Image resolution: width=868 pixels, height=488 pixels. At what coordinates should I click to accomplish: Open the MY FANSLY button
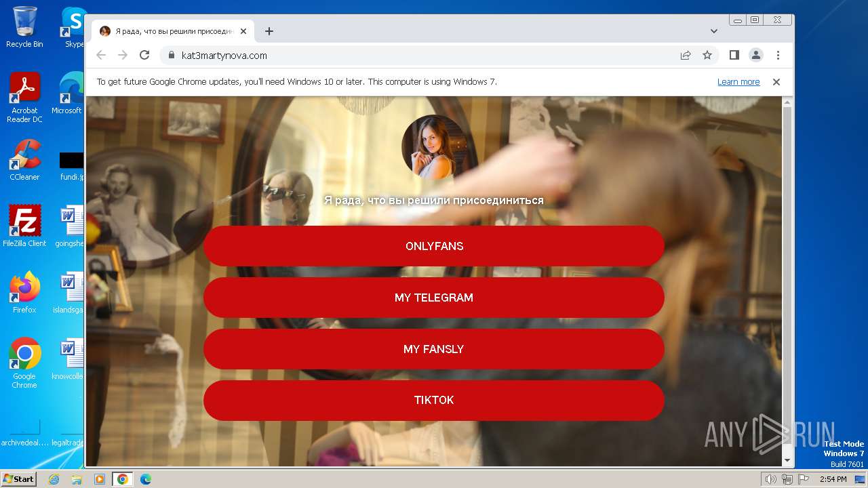point(434,349)
